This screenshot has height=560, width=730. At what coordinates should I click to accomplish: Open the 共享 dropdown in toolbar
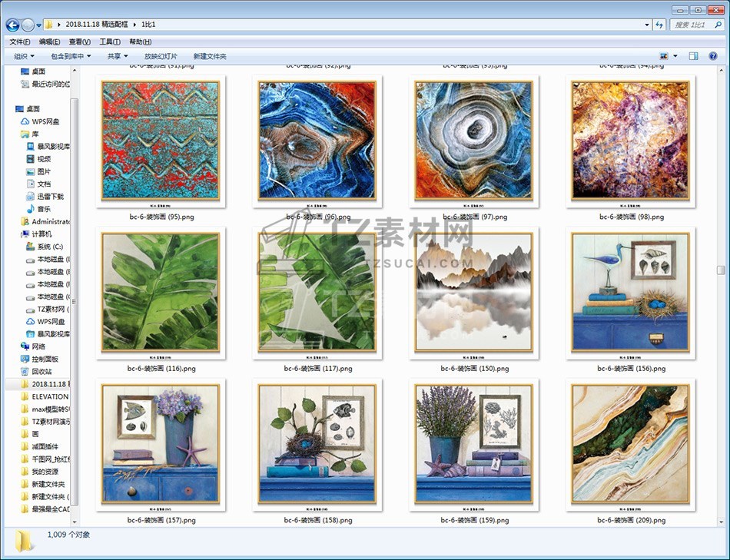coord(118,56)
